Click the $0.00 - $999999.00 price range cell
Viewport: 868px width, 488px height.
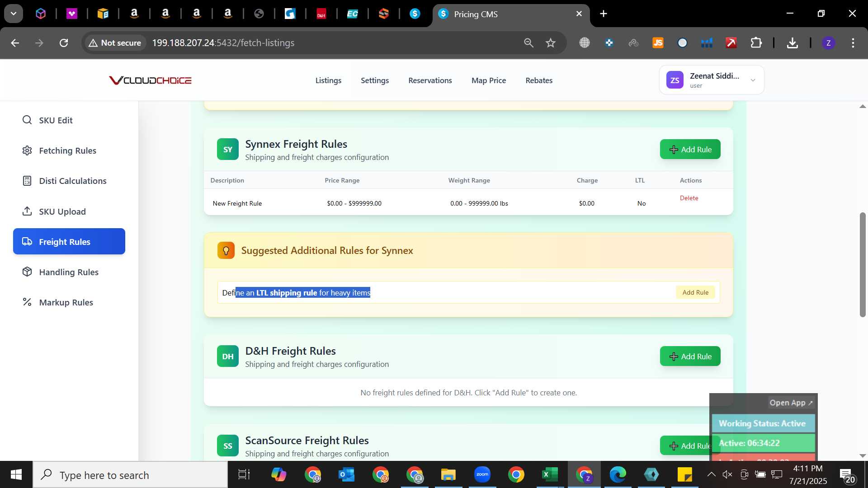coord(354,203)
